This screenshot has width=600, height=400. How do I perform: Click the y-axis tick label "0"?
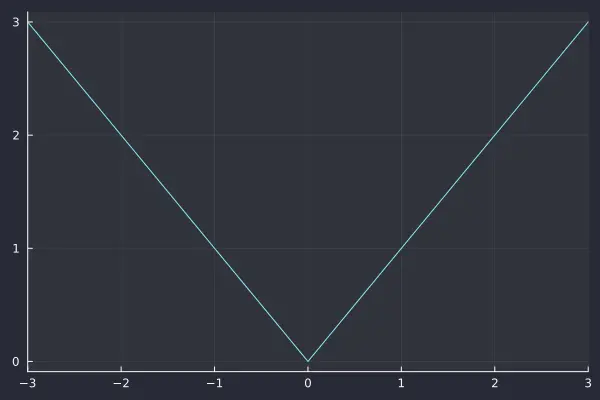[15, 361]
